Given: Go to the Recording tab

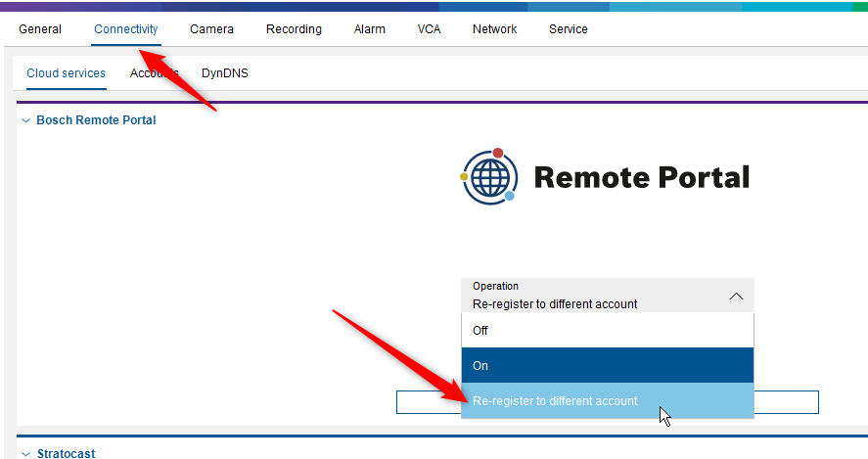Looking at the screenshot, I should (x=294, y=29).
